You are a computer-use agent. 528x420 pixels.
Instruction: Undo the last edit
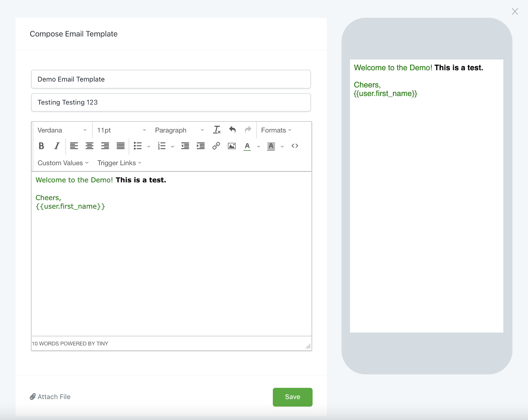pyautogui.click(x=232, y=130)
